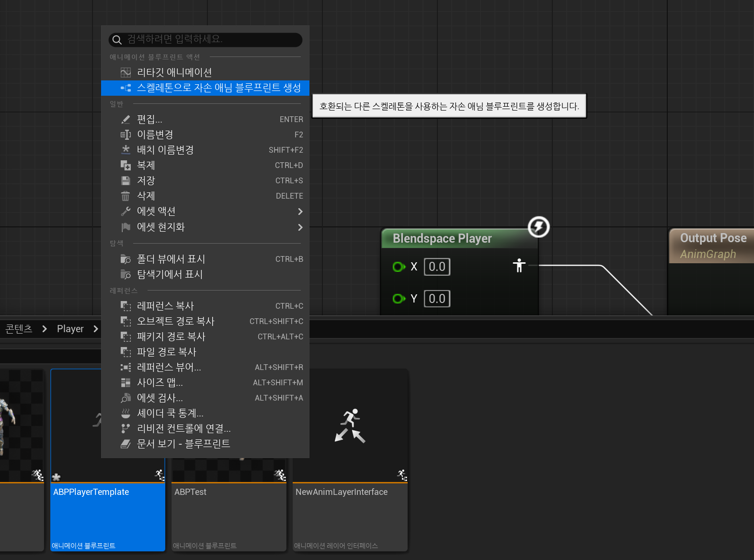This screenshot has height=560, width=754.
Task: Click the Blendspace Player node title
Action: pyautogui.click(x=442, y=238)
